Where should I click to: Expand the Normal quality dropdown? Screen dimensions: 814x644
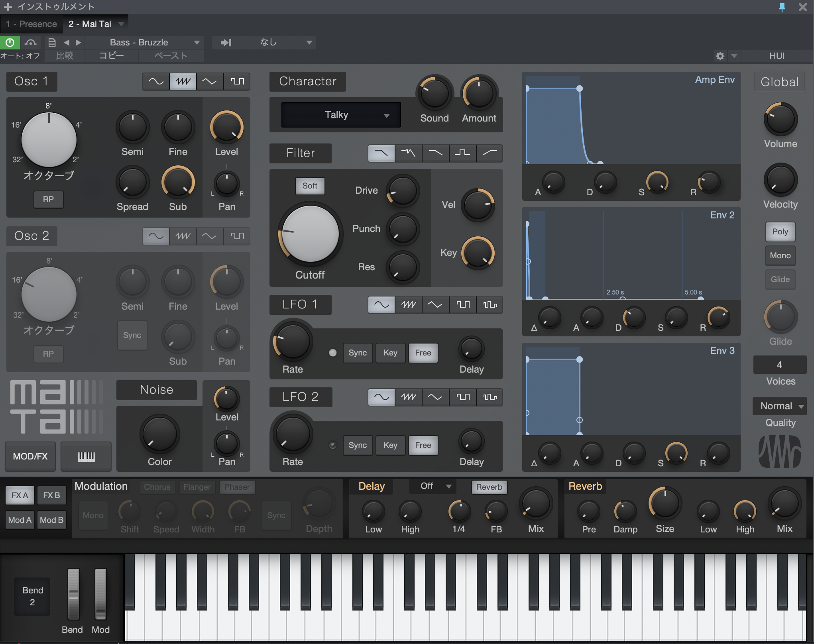click(780, 406)
